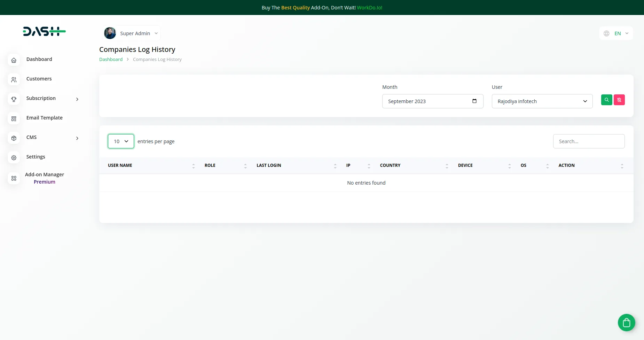
Task: Click the Dashboard breadcrumb link
Action: [x=111, y=60]
